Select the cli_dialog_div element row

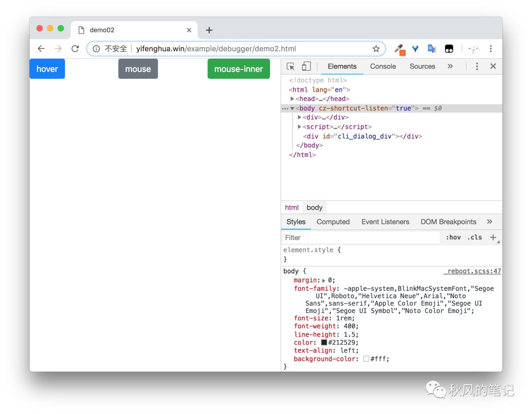pos(363,137)
